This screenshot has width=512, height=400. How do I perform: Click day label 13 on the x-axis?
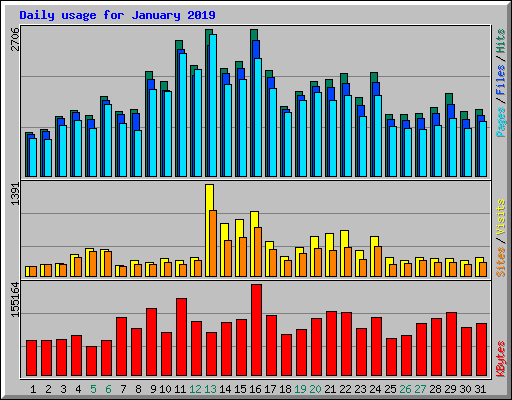[x=210, y=389]
